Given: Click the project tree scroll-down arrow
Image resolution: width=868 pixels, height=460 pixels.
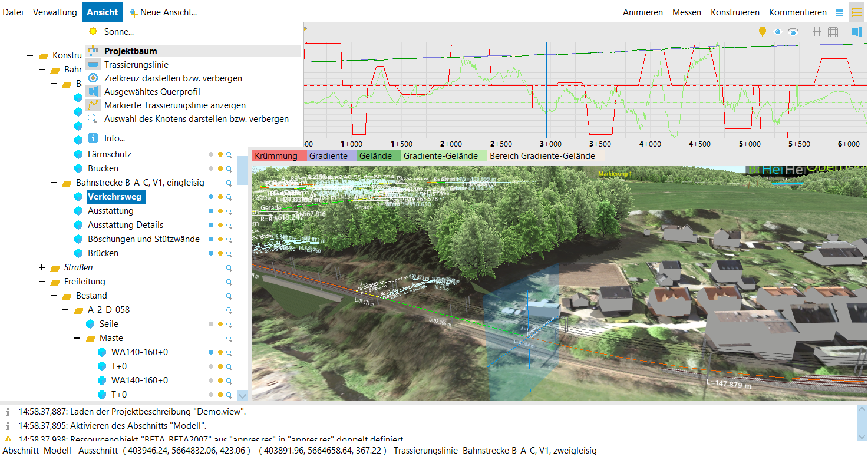Looking at the screenshot, I should point(242,395).
